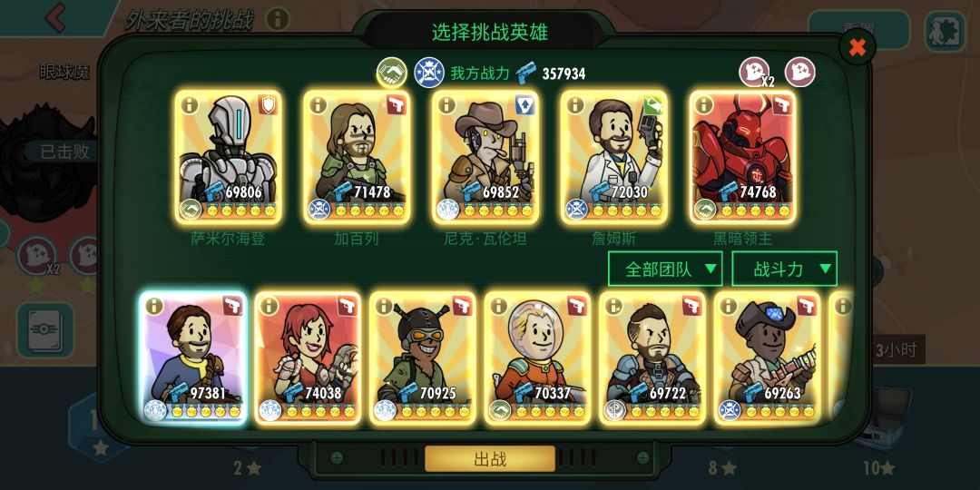Expand the 战斗力 sort dropdown

784,269
